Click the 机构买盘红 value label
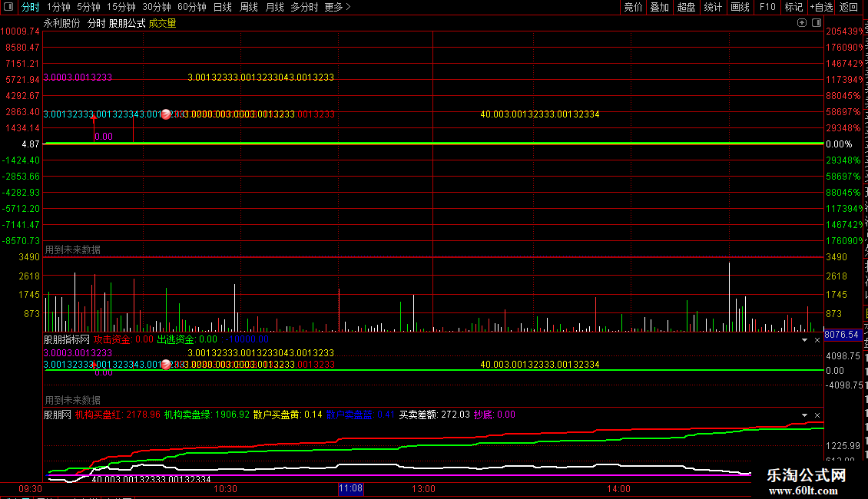Viewport: 868px width, 499px height. [118, 415]
